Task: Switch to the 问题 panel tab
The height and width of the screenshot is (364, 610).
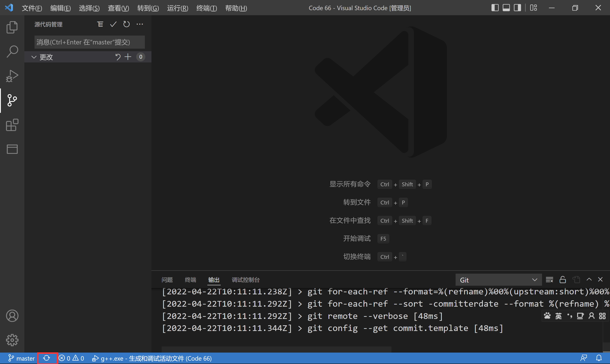Action: tap(167, 280)
